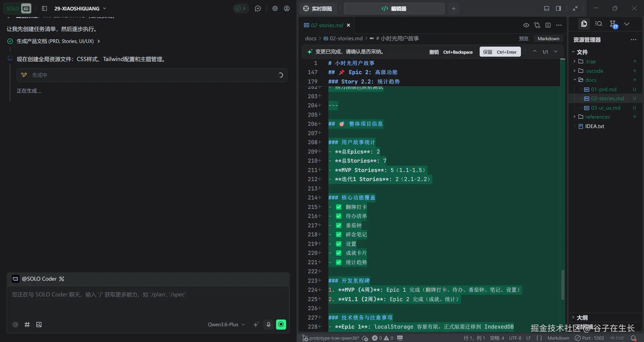
Task: Toggle the 翻牌打卡 checkbox on line 215
Action: pyautogui.click(x=339, y=207)
